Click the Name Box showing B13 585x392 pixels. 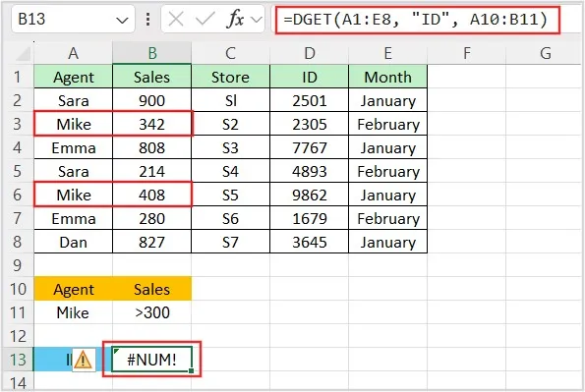point(73,19)
